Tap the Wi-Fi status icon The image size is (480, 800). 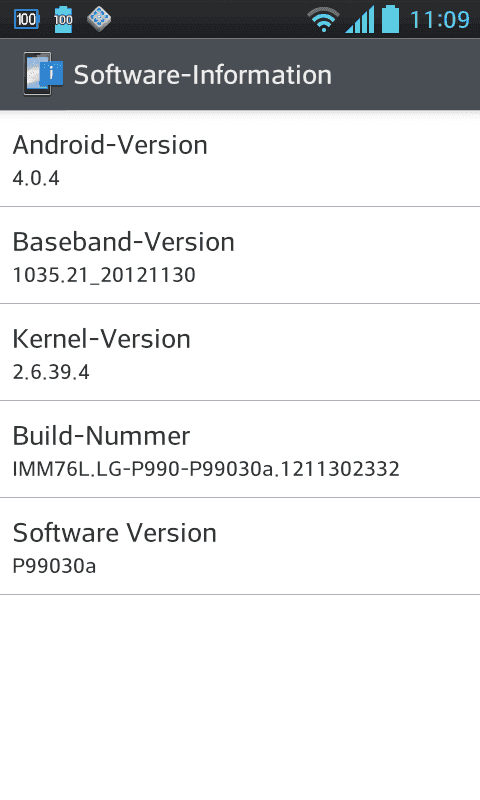click(x=323, y=20)
